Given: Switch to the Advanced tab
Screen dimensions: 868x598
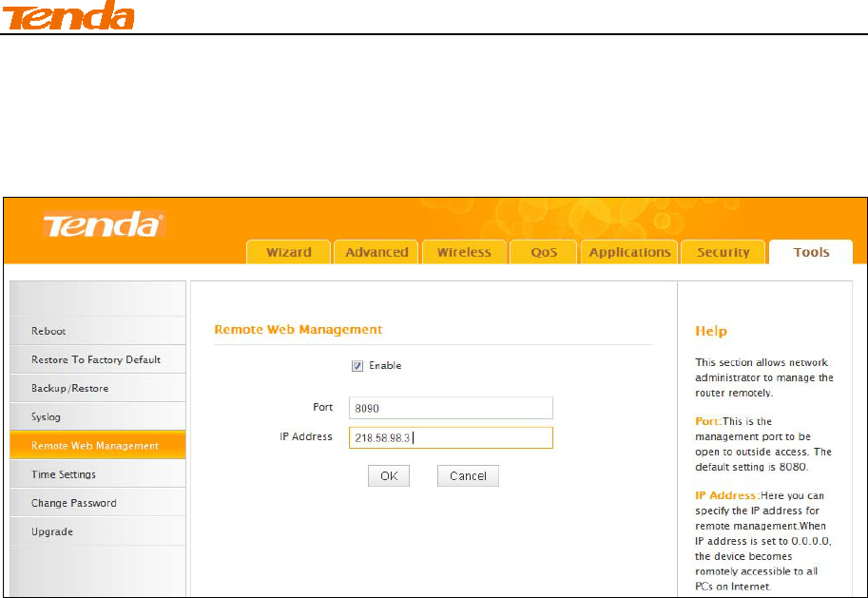Looking at the screenshot, I should (x=376, y=252).
